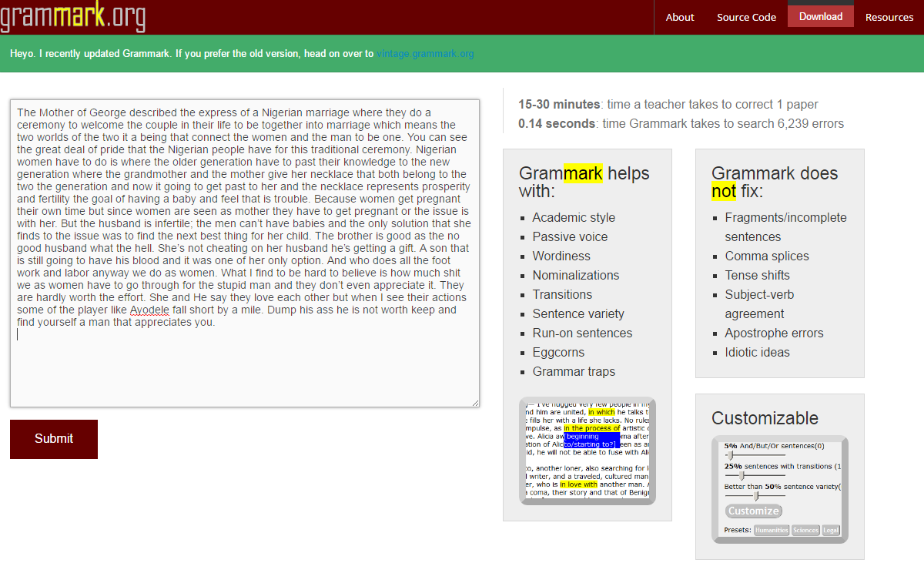
Task: Click the 'Wordiness' list item
Action: [561, 256]
